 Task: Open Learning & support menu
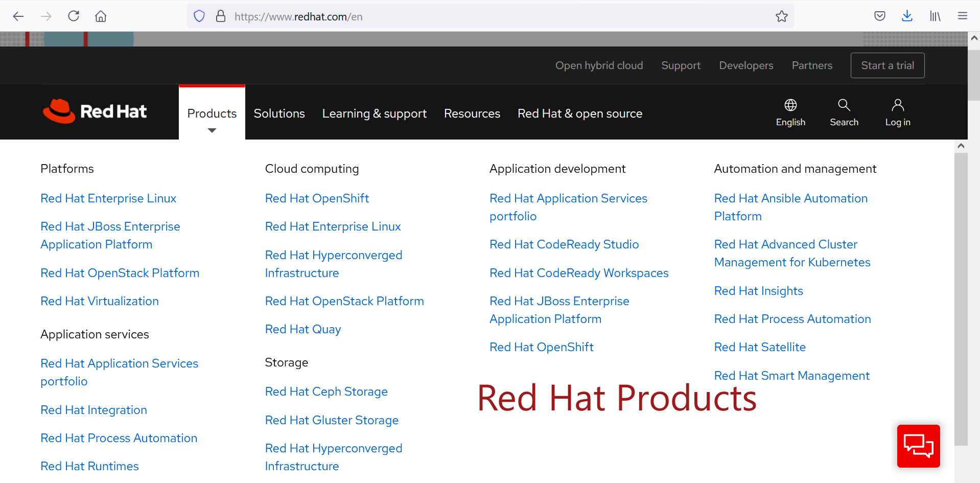(x=374, y=113)
